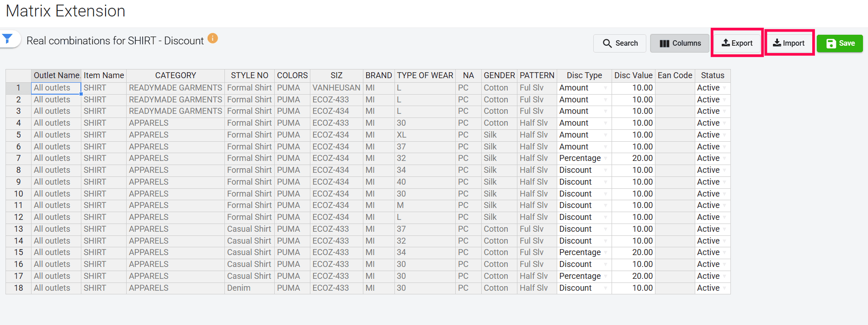Image resolution: width=868 pixels, height=325 pixels.
Task: Click Disc Value cell in row 7
Action: pos(633,159)
